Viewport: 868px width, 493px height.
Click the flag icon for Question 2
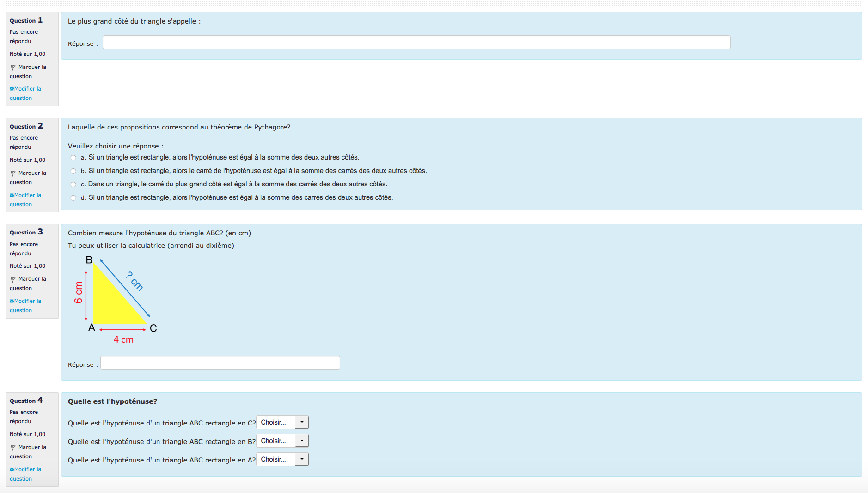tap(13, 173)
